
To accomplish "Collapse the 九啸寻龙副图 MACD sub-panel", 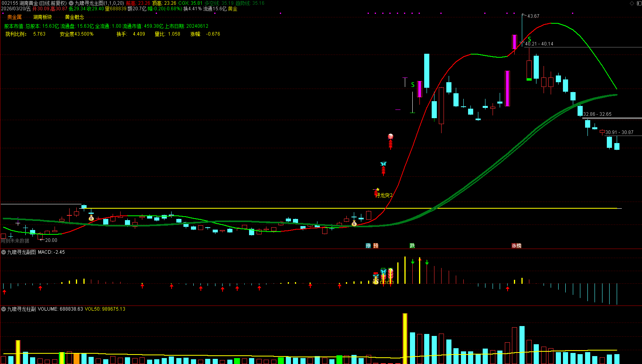I will coord(4,252).
